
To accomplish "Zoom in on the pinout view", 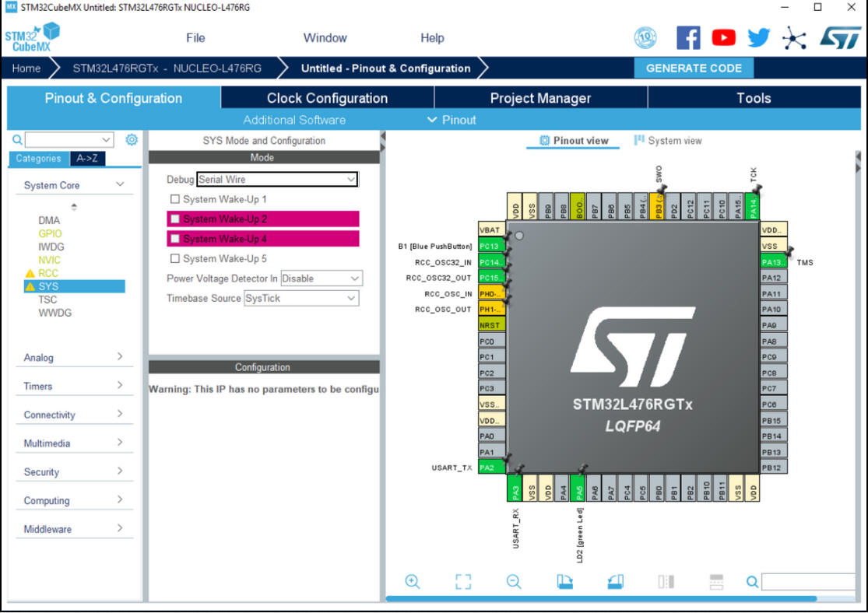I will click(x=413, y=582).
